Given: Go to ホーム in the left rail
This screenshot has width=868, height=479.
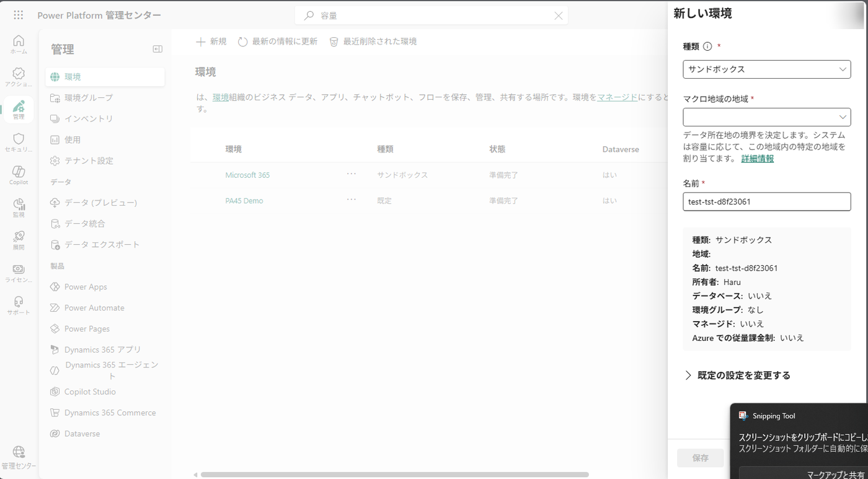Looking at the screenshot, I should (x=19, y=44).
